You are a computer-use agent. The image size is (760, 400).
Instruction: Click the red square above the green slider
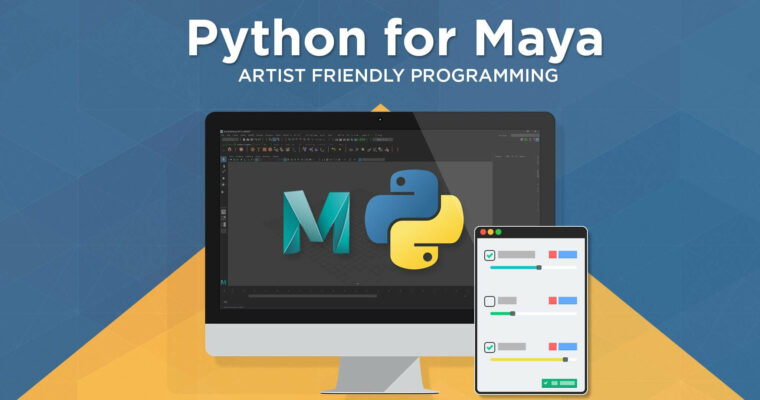click(553, 301)
